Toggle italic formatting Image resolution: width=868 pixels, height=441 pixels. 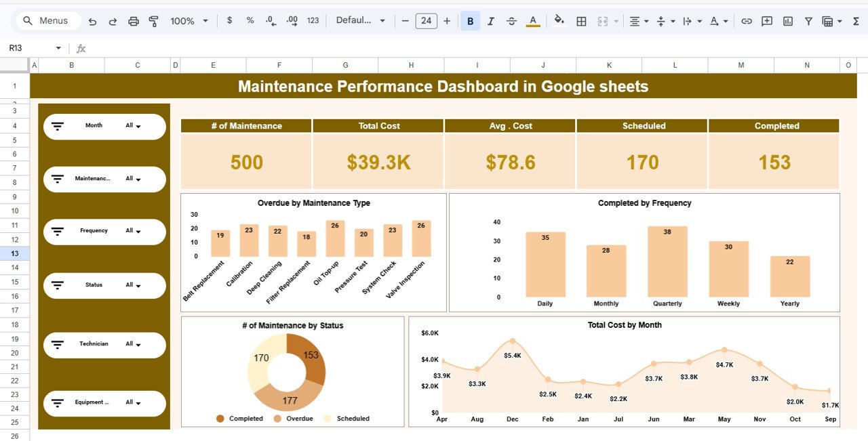pyautogui.click(x=491, y=21)
